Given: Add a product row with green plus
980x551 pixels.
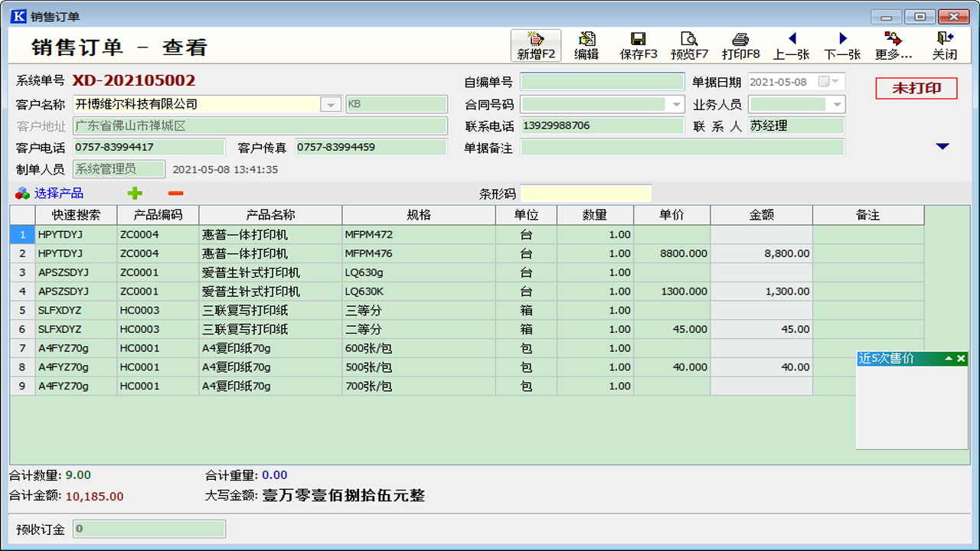Looking at the screenshot, I should click(x=135, y=194).
